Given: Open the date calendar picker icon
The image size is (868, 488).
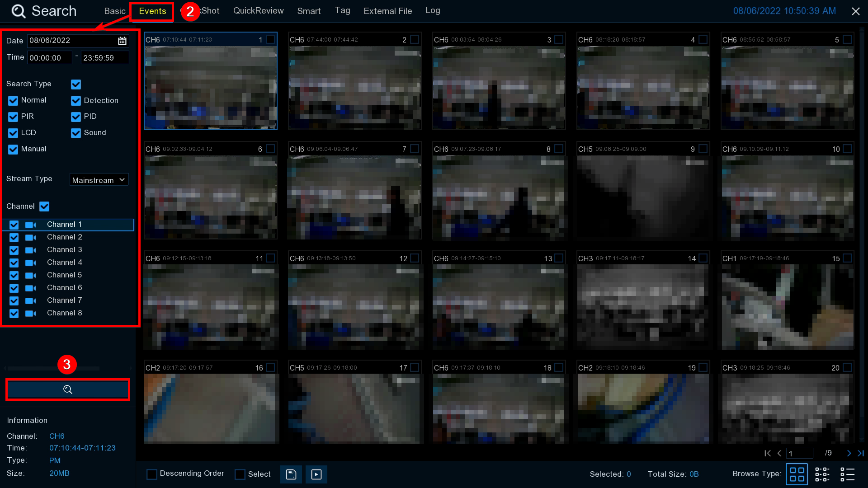Looking at the screenshot, I should (122, 41).
